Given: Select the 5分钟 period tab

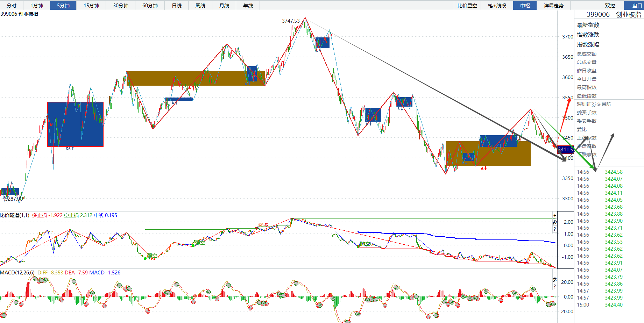Looking at the screenshot, I should [x=63, y=5].
